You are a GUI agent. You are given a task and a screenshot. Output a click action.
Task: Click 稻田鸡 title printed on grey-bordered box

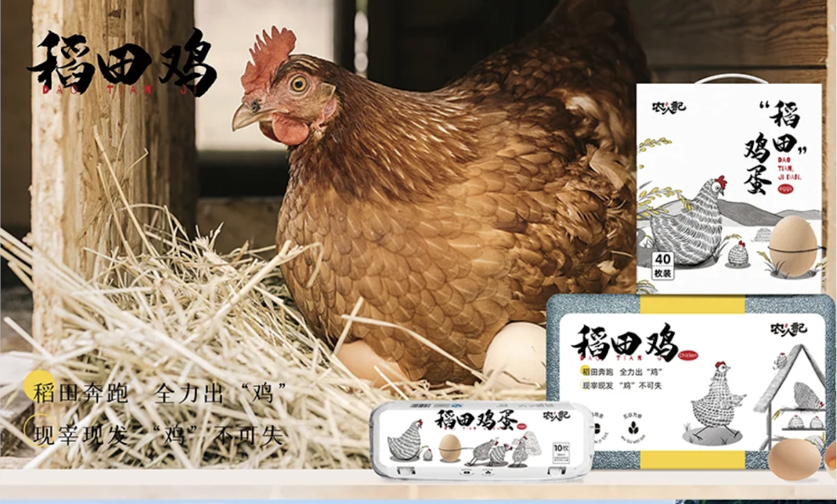coord(625,344)
